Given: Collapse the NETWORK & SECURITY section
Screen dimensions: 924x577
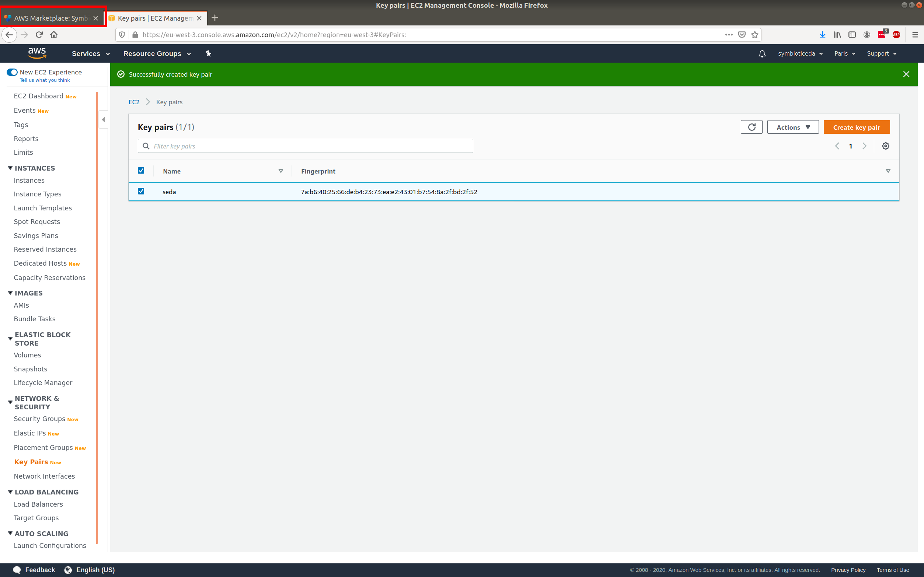Looking at the screenshot, I should click(x=10, y=402).
